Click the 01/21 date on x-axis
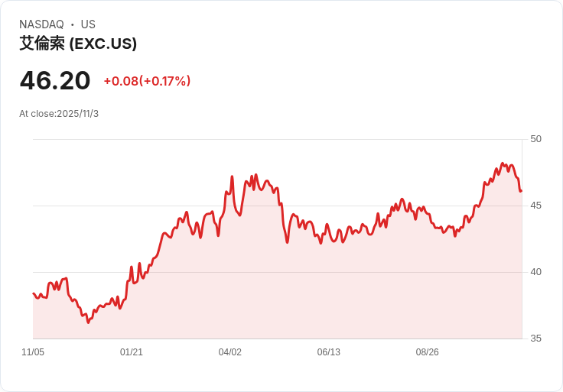 [132, 352]
